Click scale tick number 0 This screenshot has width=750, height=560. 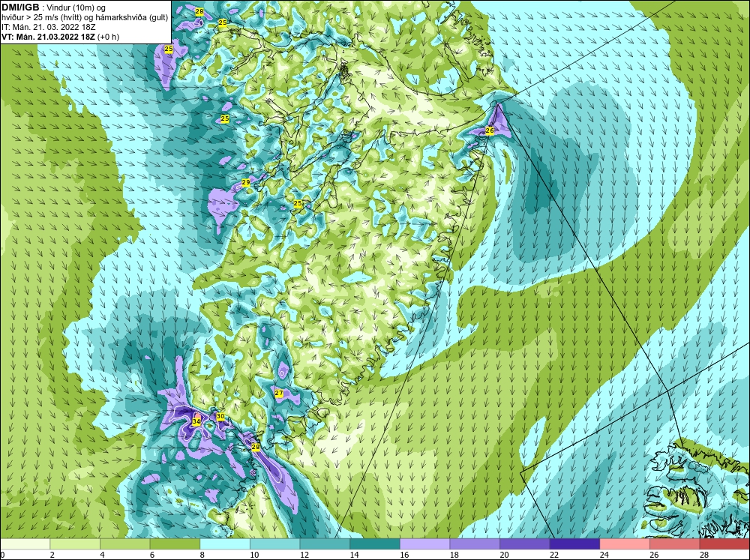(x=2, y=555)
